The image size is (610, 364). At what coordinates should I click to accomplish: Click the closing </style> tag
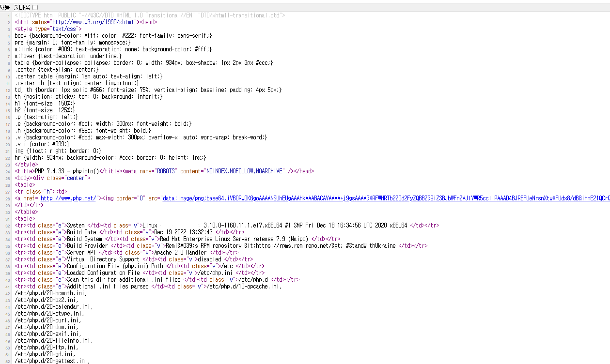coord(26,165)
